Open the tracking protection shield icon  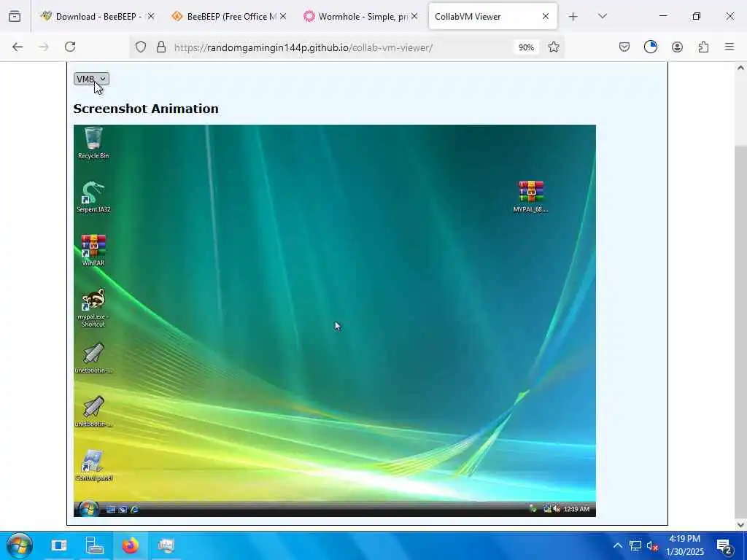(x=141, y=47)
